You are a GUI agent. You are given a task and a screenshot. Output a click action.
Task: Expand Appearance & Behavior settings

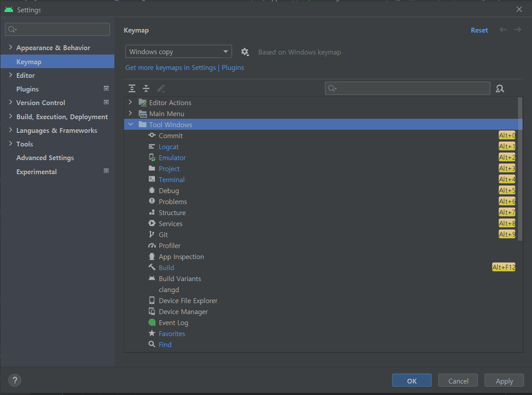[x=11, y=48]
